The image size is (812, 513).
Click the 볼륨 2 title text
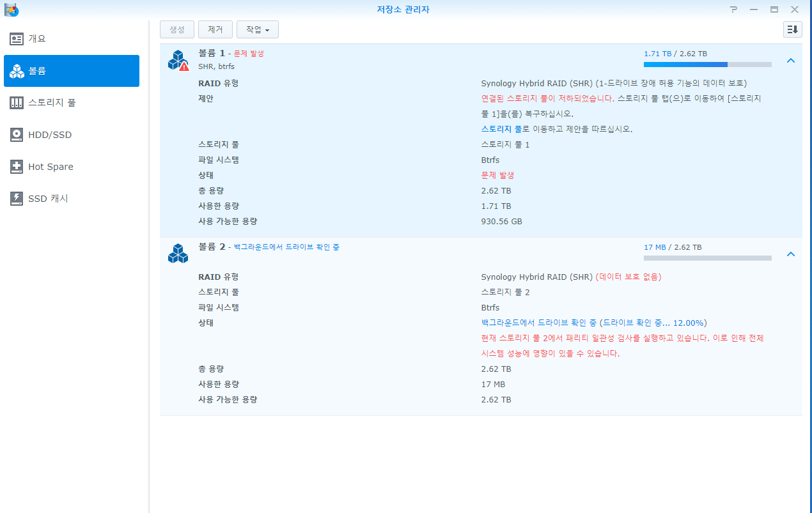coord(212,247)
